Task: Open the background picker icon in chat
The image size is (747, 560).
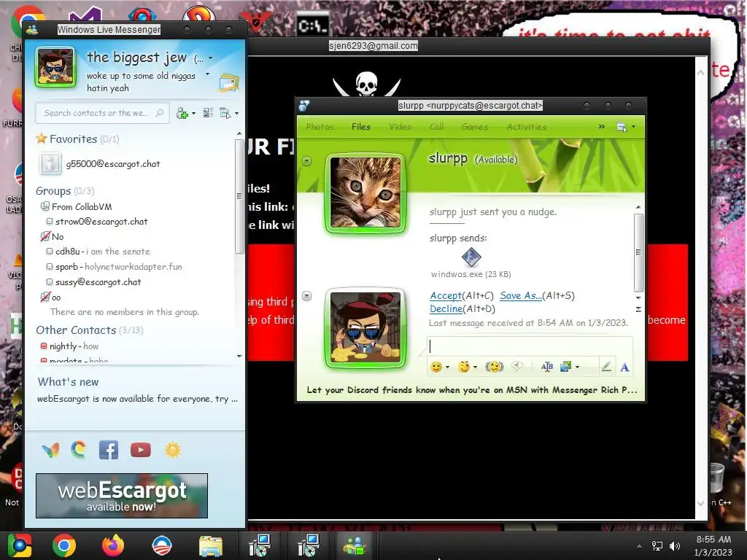Action: pyautogui.click(x=566, y=367)
